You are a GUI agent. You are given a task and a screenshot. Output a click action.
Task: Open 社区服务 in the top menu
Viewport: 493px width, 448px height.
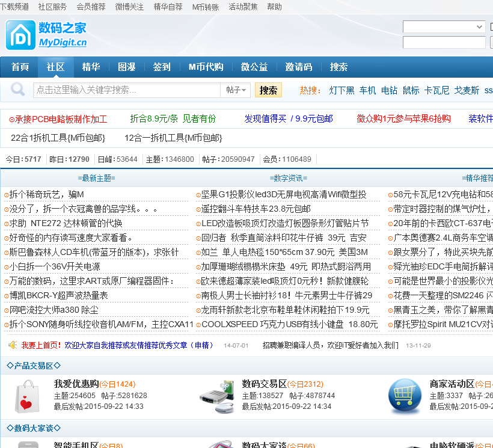pos(52,7)
